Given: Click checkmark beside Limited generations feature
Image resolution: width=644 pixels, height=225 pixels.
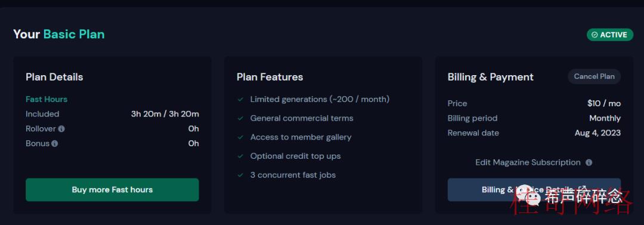Looking at the screenshot, I should tap(240, 99).
